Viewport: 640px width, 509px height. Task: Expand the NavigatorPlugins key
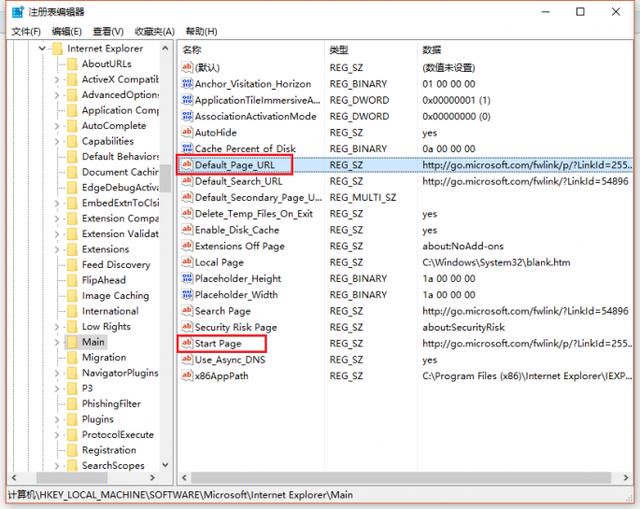(57, 373)
